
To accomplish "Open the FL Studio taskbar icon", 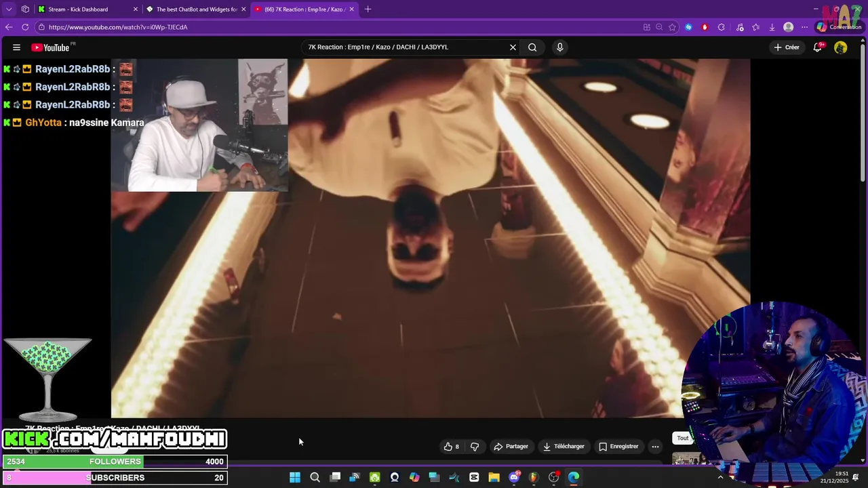I will [x=534, y=477].
